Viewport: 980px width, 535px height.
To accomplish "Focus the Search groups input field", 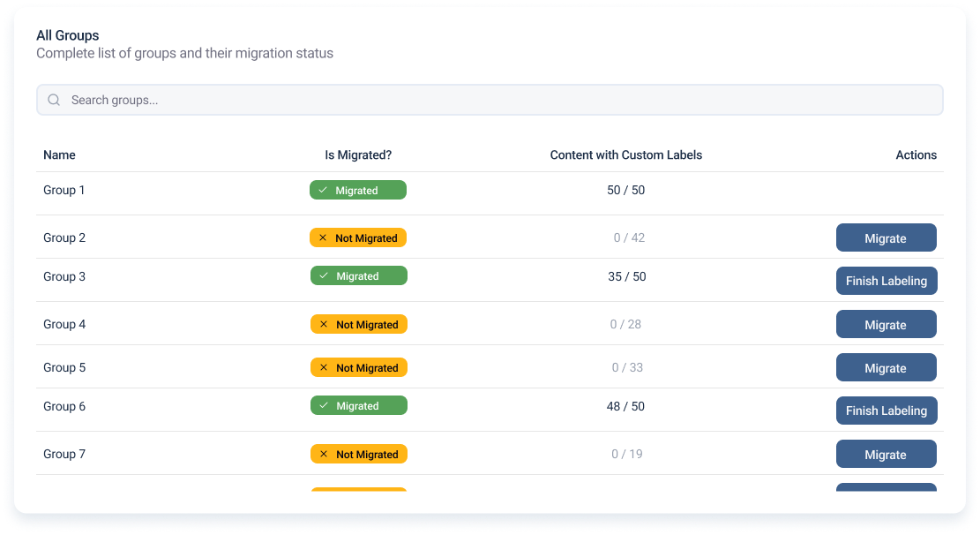I will point(490,100).
